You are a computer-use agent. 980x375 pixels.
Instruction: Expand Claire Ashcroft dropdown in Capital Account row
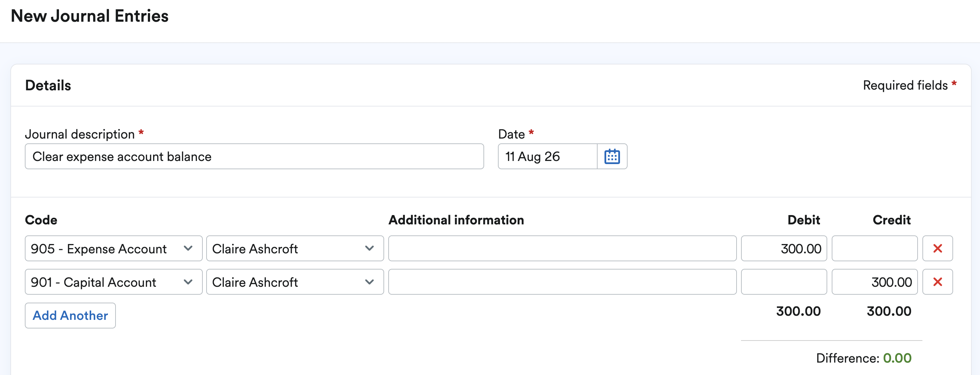[x=295, y=282]
